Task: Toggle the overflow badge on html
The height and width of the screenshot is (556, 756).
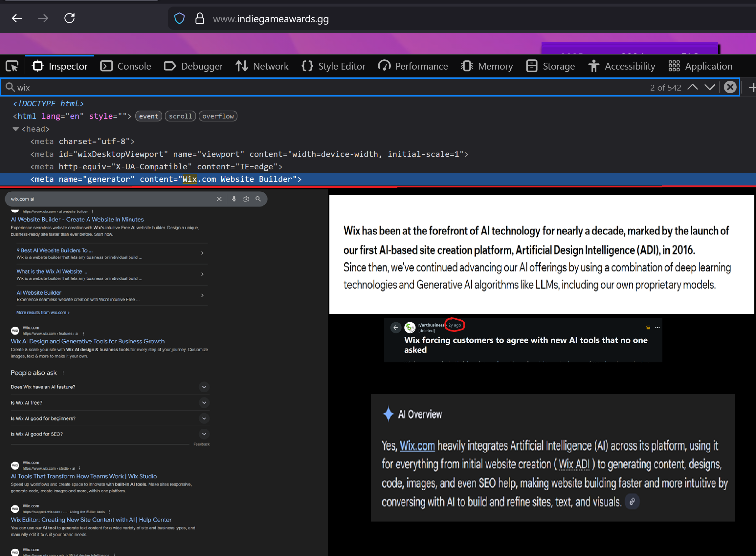Action: [x=218, y=116]
